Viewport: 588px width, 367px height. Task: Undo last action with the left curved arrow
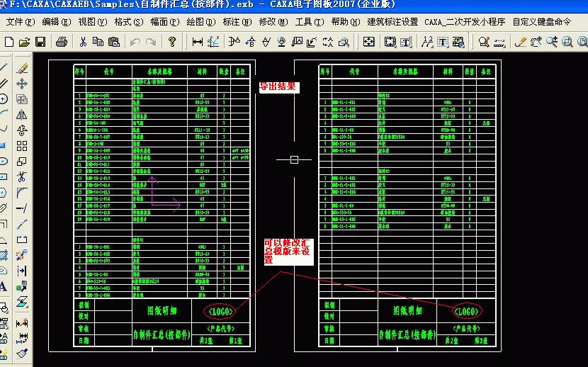[x=135, y=42]
